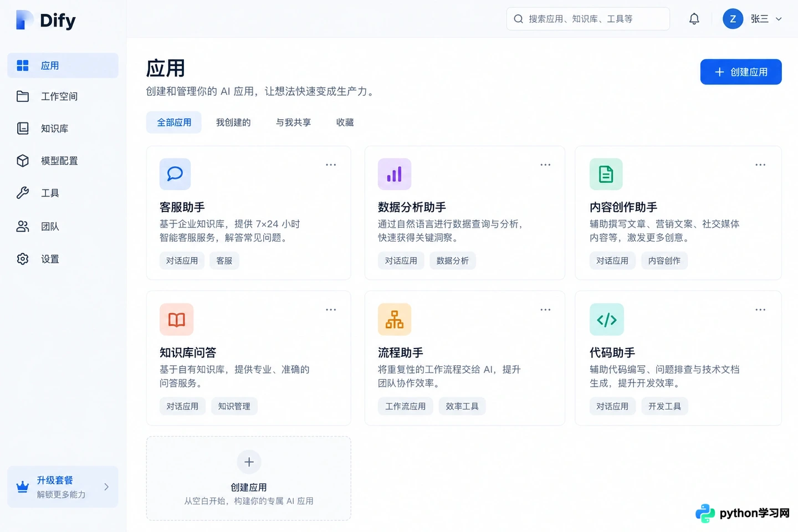Click the Dify logo
This screenshot has width=798, height=532.
46,20
